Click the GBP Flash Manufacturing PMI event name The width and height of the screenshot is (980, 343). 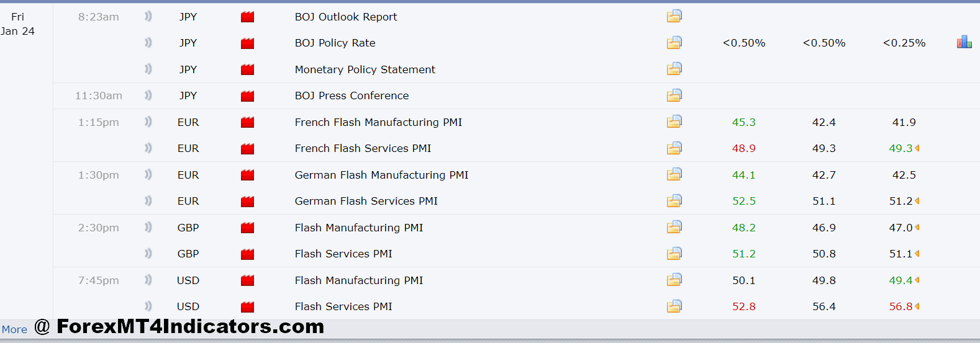[358, 228]
